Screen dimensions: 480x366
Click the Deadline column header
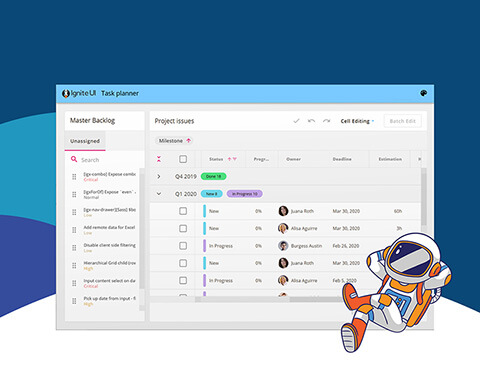pos(342,159)
